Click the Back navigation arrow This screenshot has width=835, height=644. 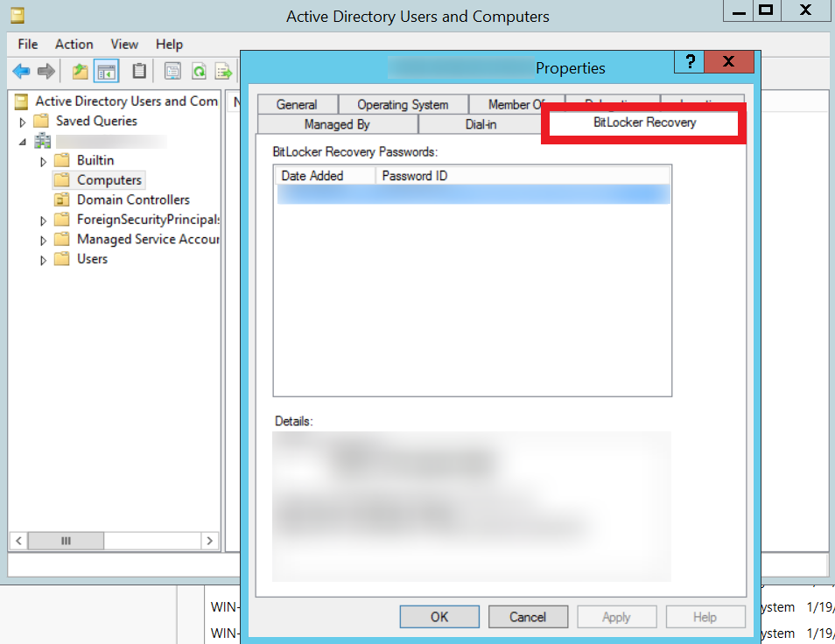(x=19, y=71)
